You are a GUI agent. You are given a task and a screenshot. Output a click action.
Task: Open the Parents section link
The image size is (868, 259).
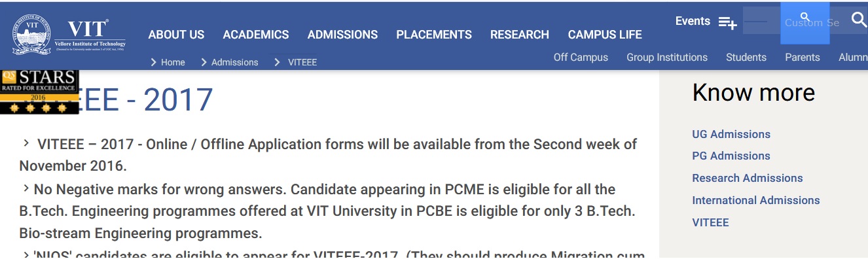[x=803, y=58]
